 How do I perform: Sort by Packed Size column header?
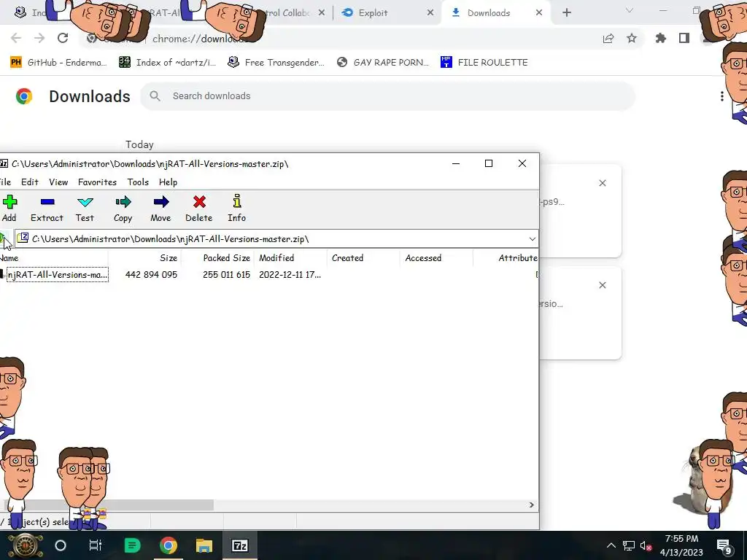[226, 258]
